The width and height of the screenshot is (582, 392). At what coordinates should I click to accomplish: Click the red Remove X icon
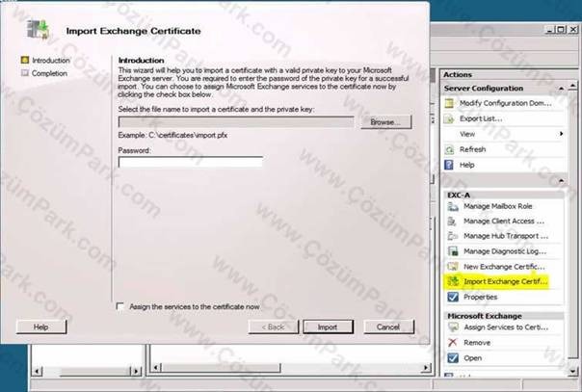click(453, 343)
